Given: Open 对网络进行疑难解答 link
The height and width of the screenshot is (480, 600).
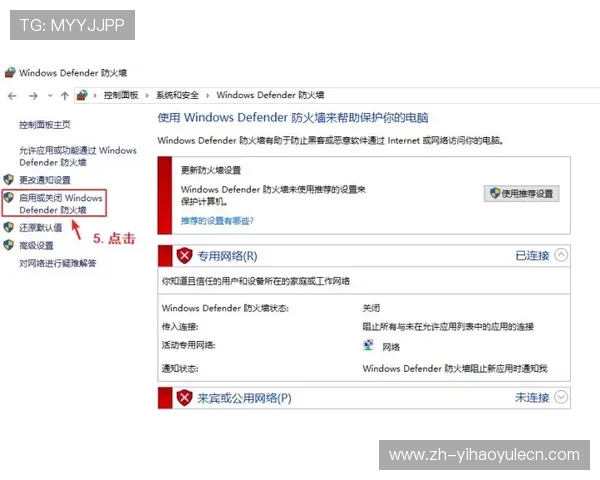Looking at the screenshot, I should tap(58, 263).
